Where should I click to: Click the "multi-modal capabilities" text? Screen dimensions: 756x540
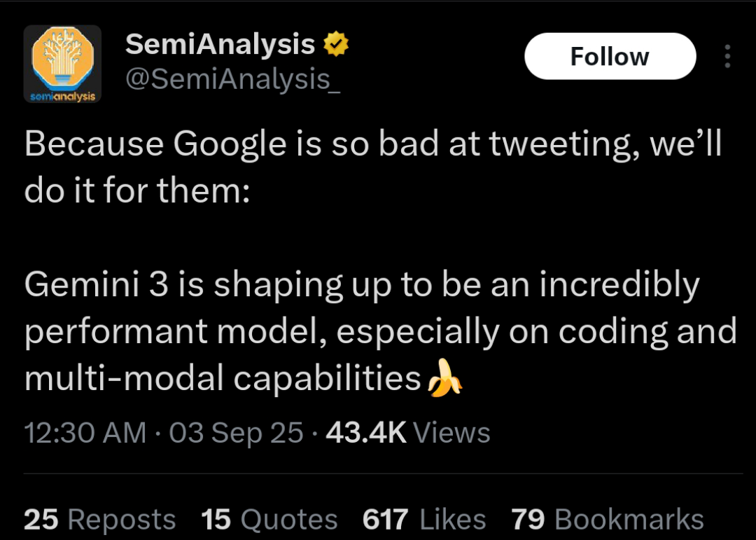coord(223,379)
